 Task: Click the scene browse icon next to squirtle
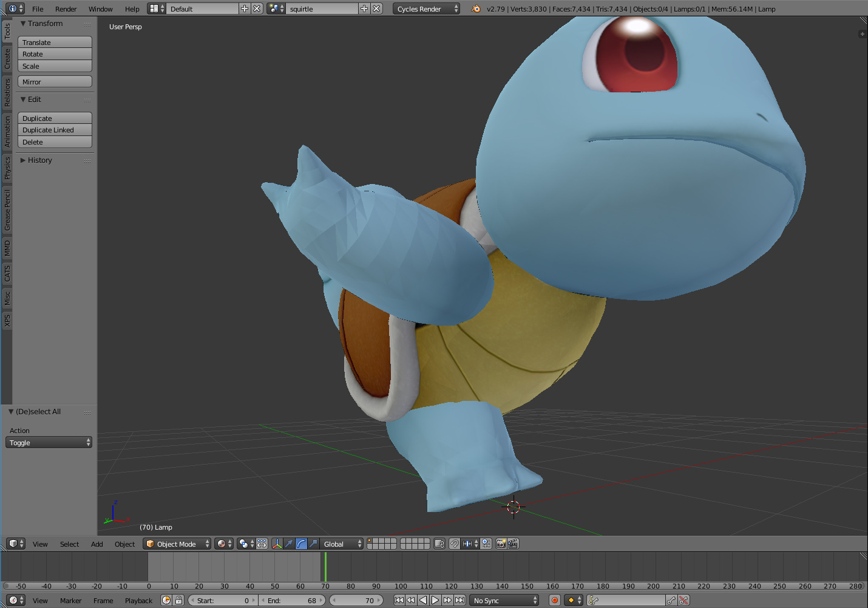click(276, 9)
